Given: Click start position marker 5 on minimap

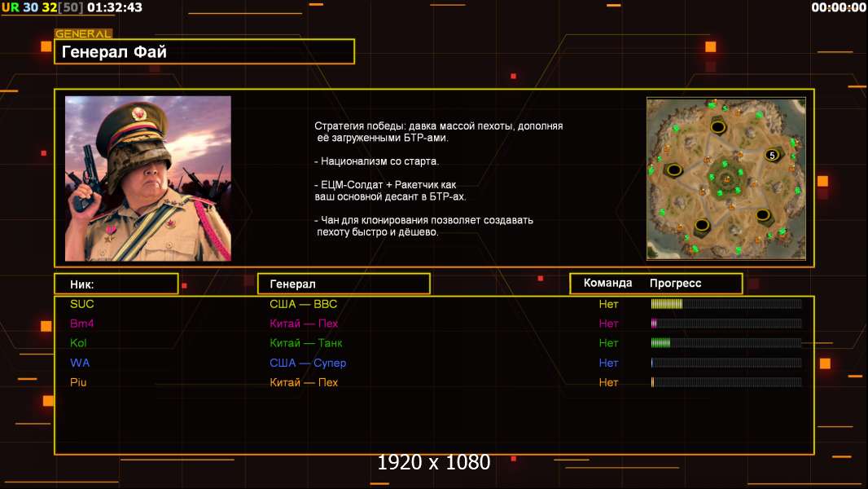Looking at the screenshot, I should [x=772, y=155].
